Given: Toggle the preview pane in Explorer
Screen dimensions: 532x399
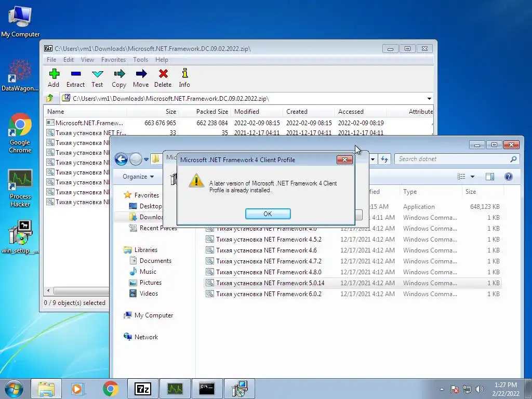Looking at the screenshot, I should [x=489, y=177].
